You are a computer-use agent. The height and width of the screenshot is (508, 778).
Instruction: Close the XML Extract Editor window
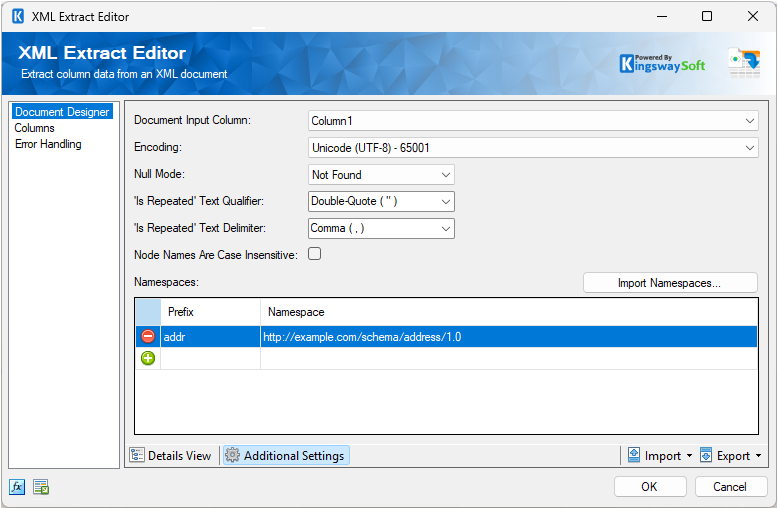coord(753,16)
